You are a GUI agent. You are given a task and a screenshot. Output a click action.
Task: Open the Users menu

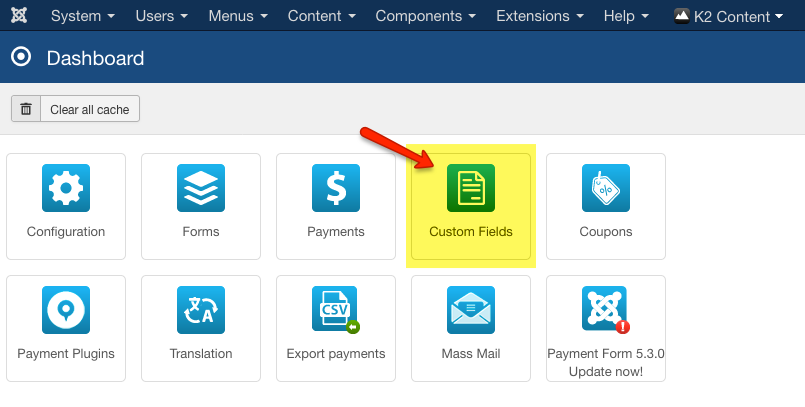(162, 16)
